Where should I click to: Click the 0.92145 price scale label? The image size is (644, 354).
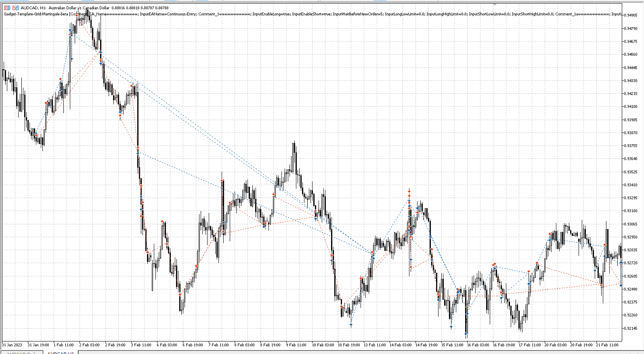click(631, 328)
